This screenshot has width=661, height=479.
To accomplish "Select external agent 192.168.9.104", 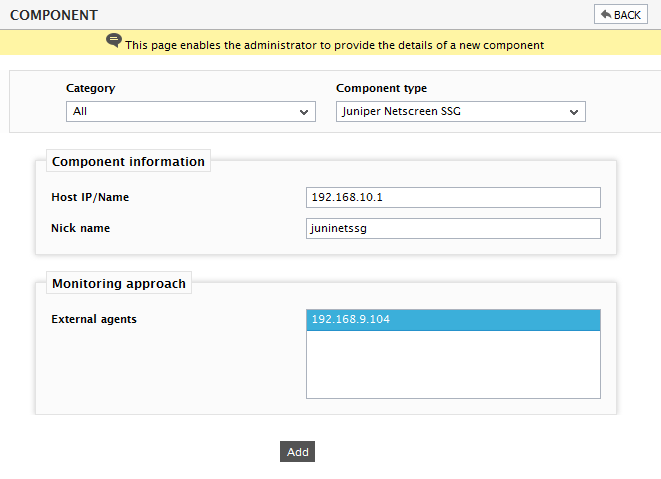I will [453, 320].
